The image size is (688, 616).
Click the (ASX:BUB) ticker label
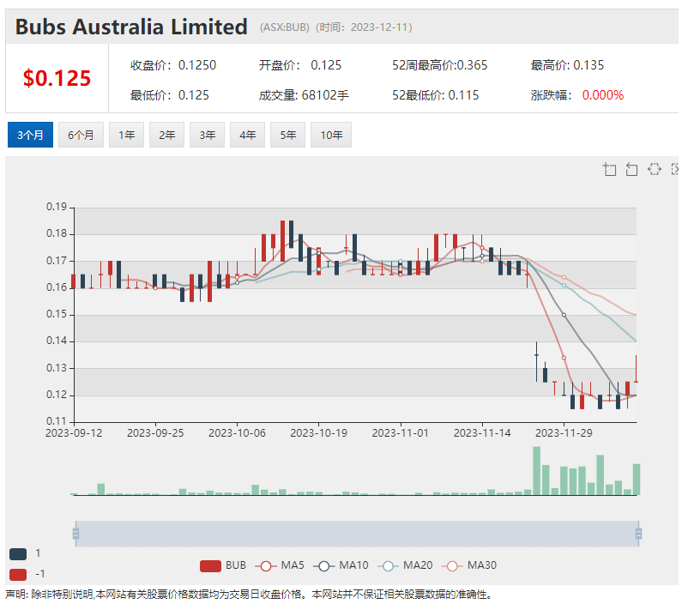click(x=284, y=27)
